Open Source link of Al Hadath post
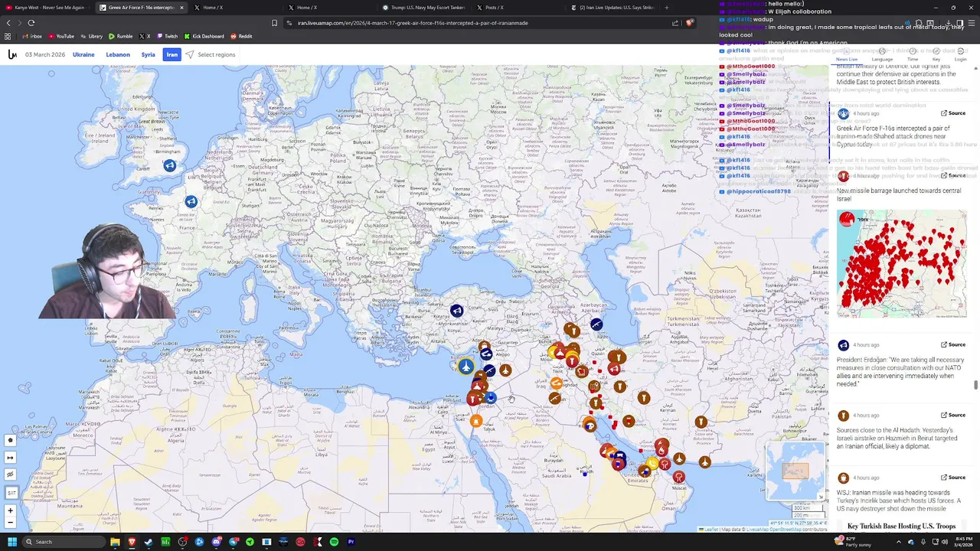This screenshot has width=980, height=551. click(953, 416)
